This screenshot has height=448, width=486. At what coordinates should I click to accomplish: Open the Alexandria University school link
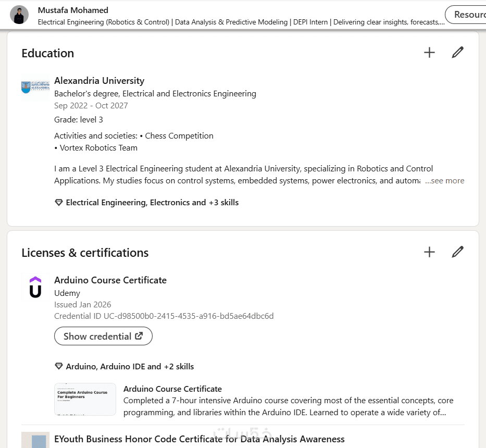tap(99, 81)
